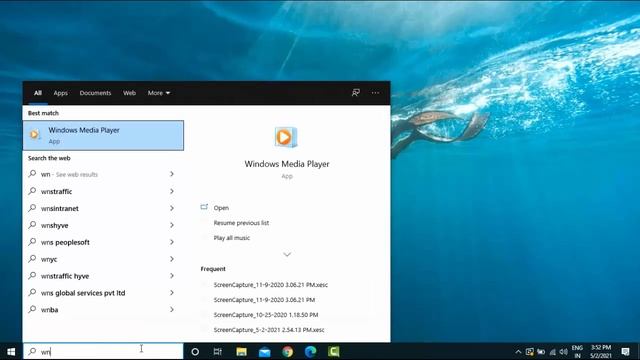Viewport: 640px width, 360px height.
Task: Select the wnyc web suggestion
Action: coord(96,259)
